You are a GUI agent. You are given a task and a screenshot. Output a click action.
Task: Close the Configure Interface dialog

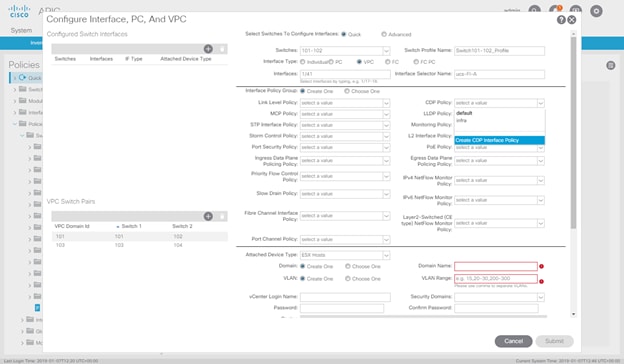tap(571, 20)
